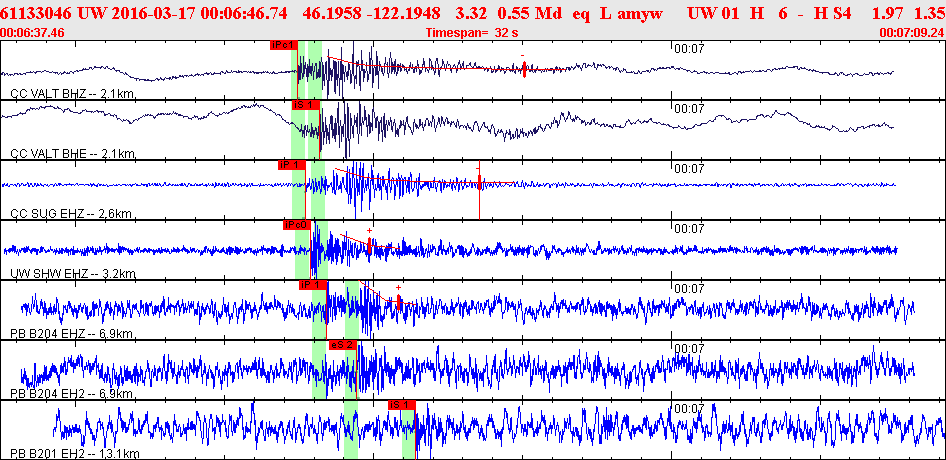Click the iS 1 pick flag on B201 EH2

(401, 404)
